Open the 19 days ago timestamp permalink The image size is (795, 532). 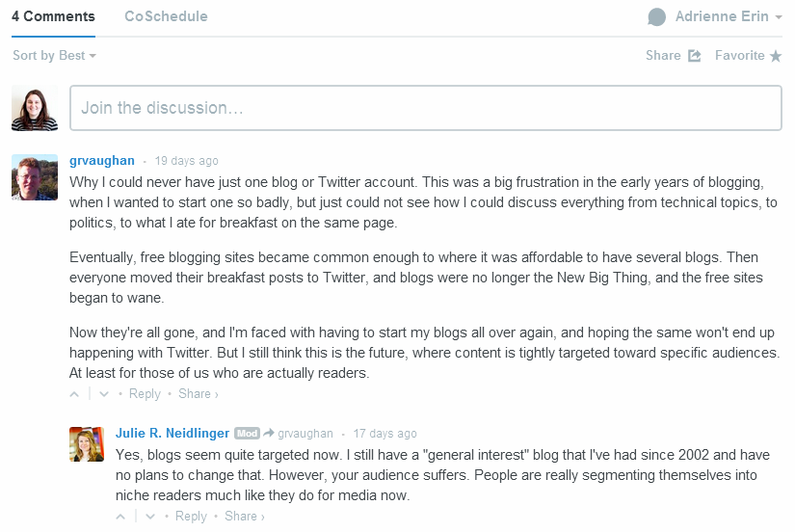coord(186,161)
